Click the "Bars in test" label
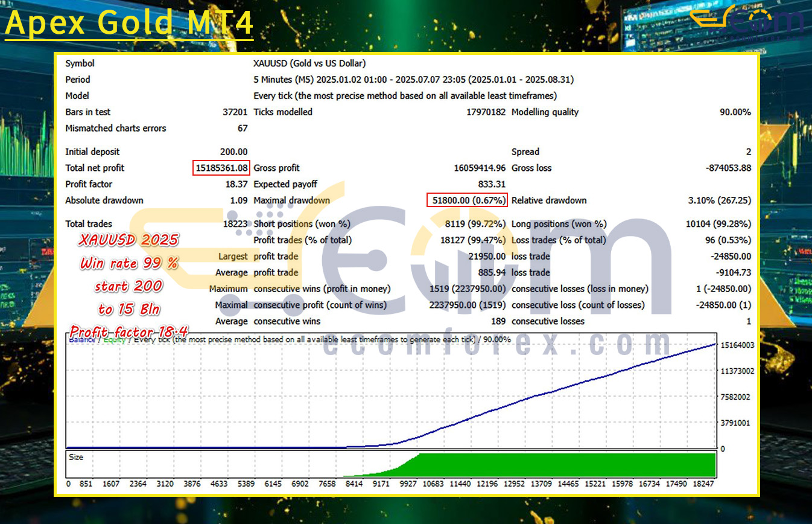This screenshot has height=524, width=812. (88, 112)
